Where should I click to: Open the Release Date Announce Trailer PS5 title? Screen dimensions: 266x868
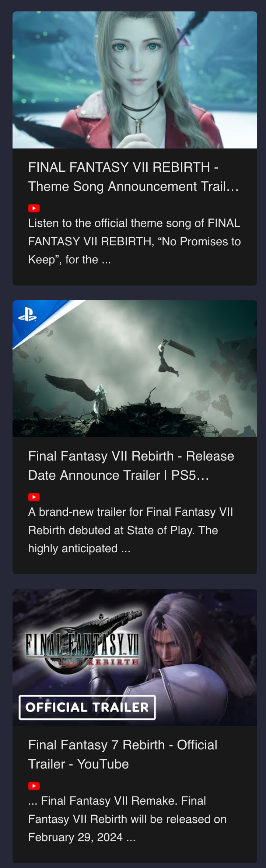[x=131, y=466]
